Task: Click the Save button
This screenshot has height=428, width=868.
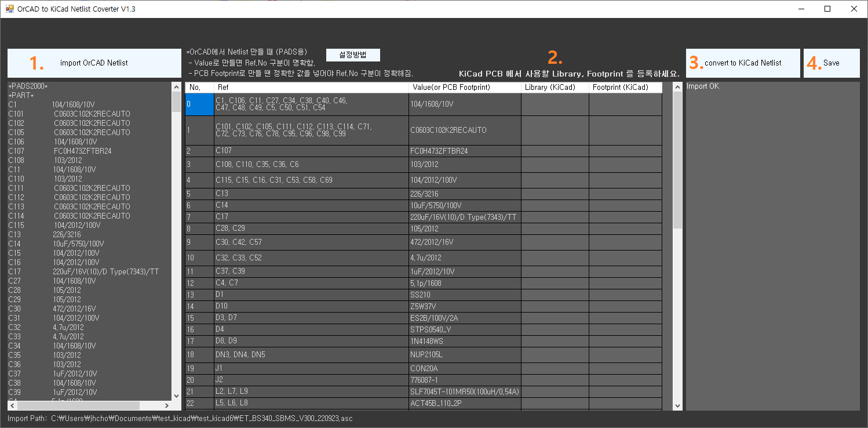Action: [831, 63]
